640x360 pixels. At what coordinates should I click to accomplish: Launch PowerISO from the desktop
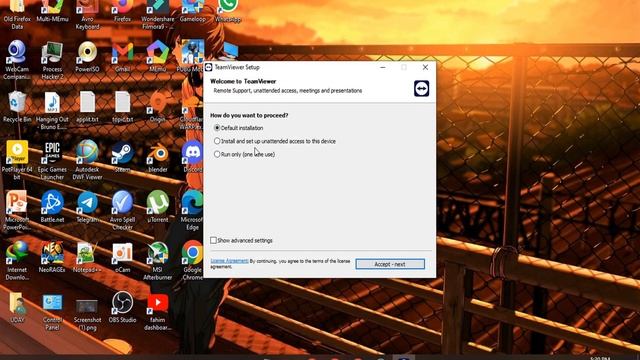[87, 56]
